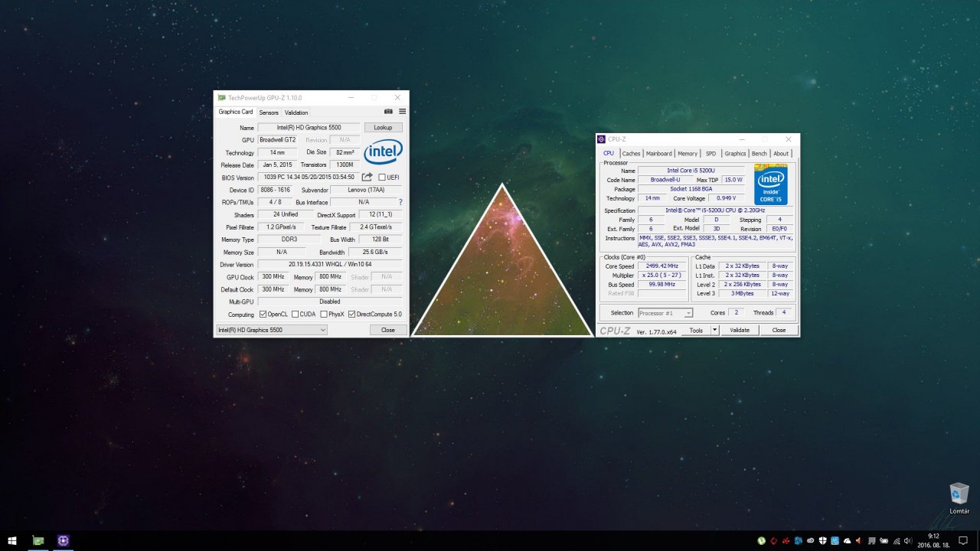Switch to the Bench tab in CPU-Z

(x=759, y=153)
